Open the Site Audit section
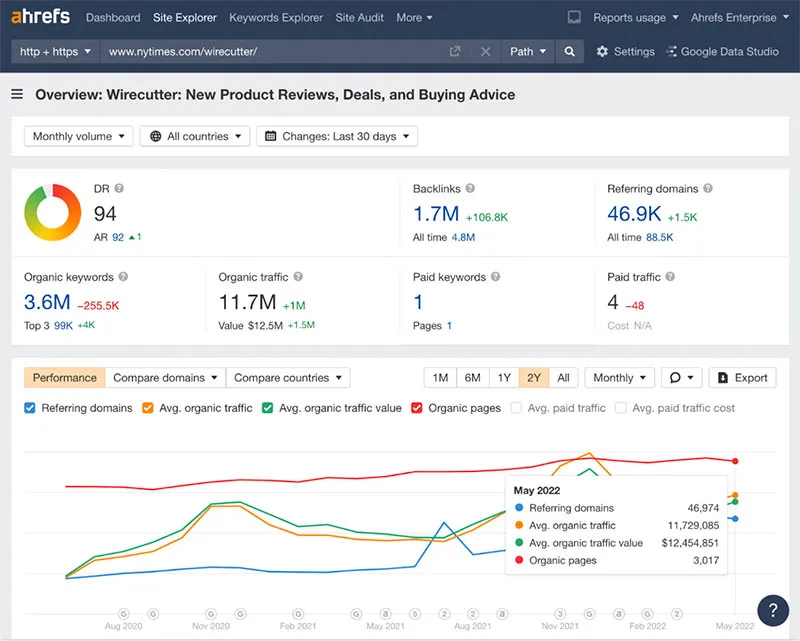Viewport: 800px width, 641px height. (x=359, y=17)
